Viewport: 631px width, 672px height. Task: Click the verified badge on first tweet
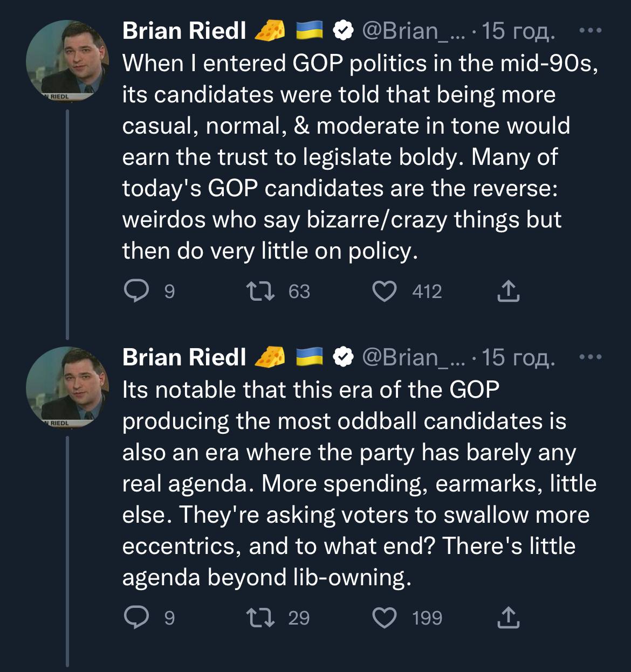click(342, 31)
